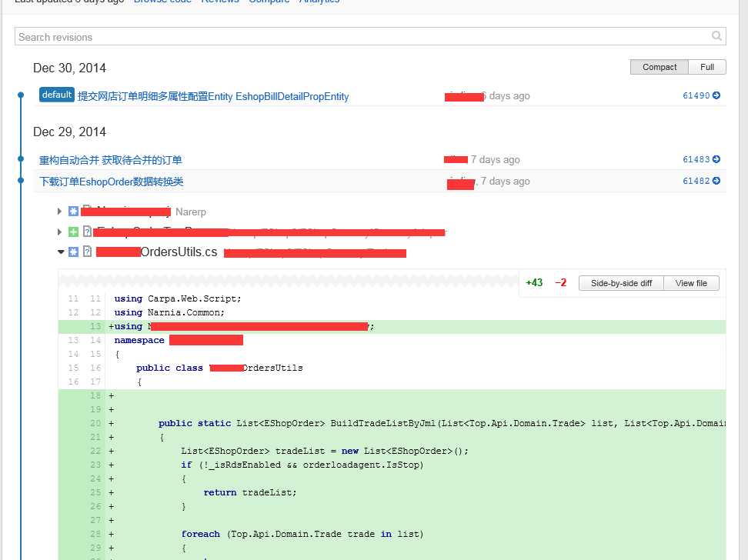Expand the added file row

[59, 232]
